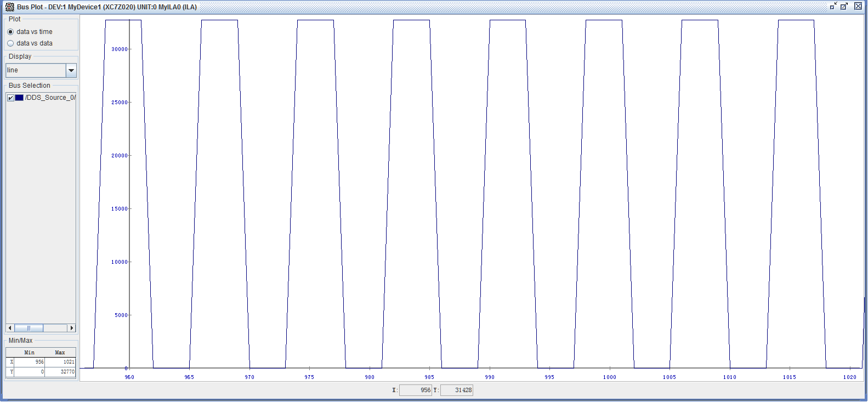This screenshot has width=868, height=402.
Task: Click the Bus Selection horizontal scrollbar thumb
Action: coord(29,328)
